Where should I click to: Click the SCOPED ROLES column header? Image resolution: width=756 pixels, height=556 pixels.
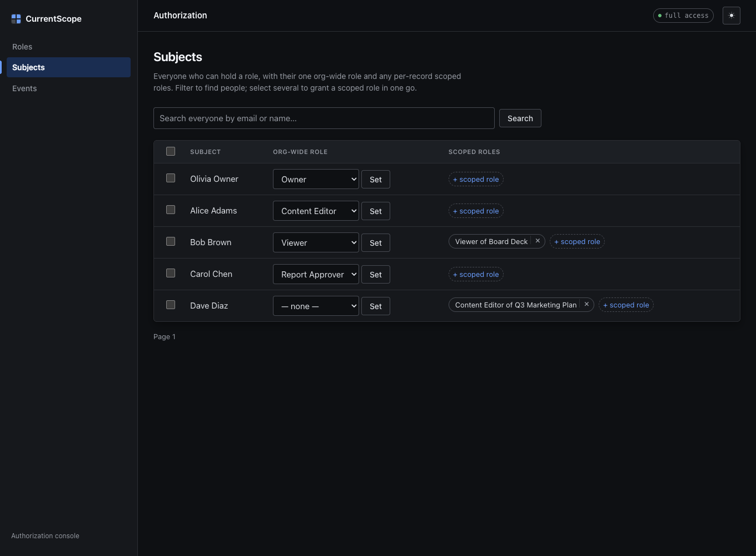pyautogui.click(x=474, y=152)
